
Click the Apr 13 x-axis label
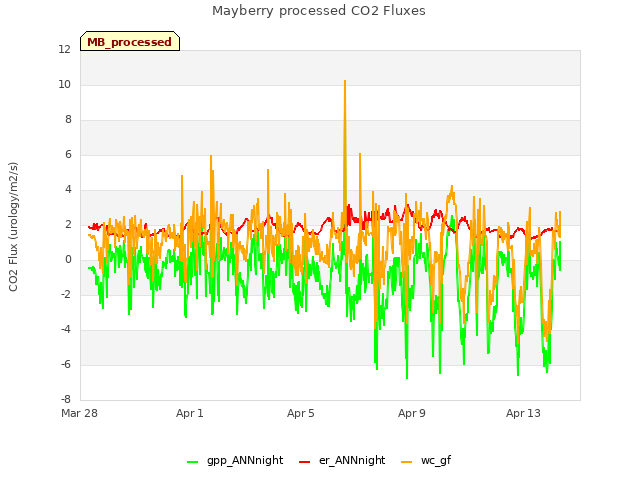[523, 413]
